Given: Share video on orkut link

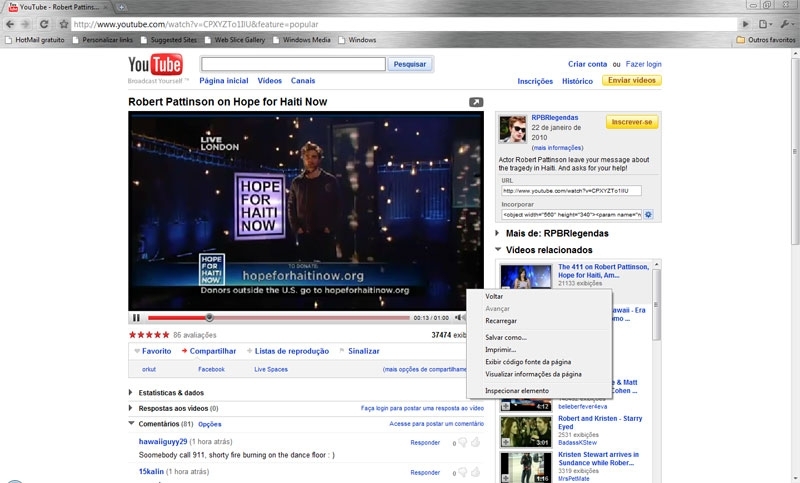Looking at the screenshot, I should pyautogui.click(x=149, y=369).
